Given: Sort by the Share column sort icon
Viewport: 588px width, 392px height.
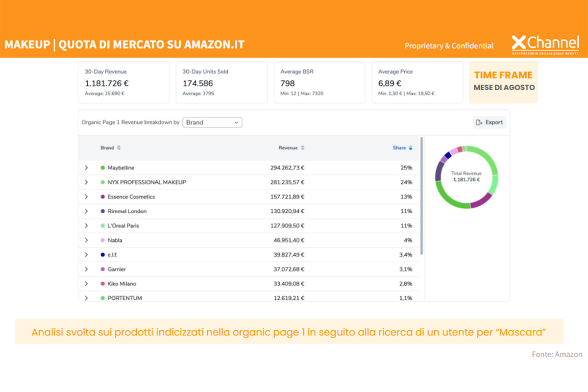Looking at the screenshot, I should pyautogui.click(x=411, y=147).
